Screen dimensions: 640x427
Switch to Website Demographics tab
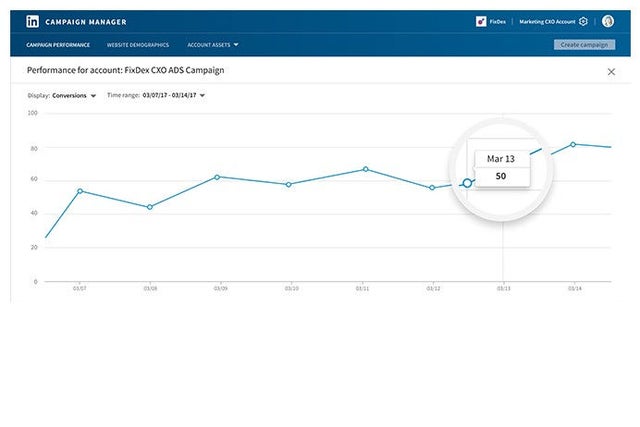(x=138, y=45)
